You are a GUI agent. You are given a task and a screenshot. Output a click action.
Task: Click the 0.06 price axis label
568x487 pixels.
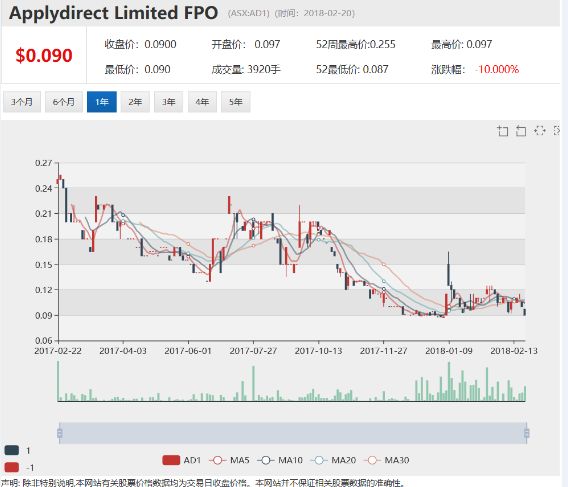pos(44,341)
